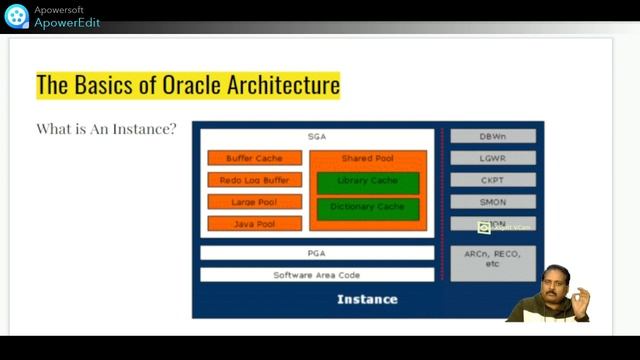Click the 'CKPT' process box
This screenshot has width=640, height=360.
pos(493,180)
